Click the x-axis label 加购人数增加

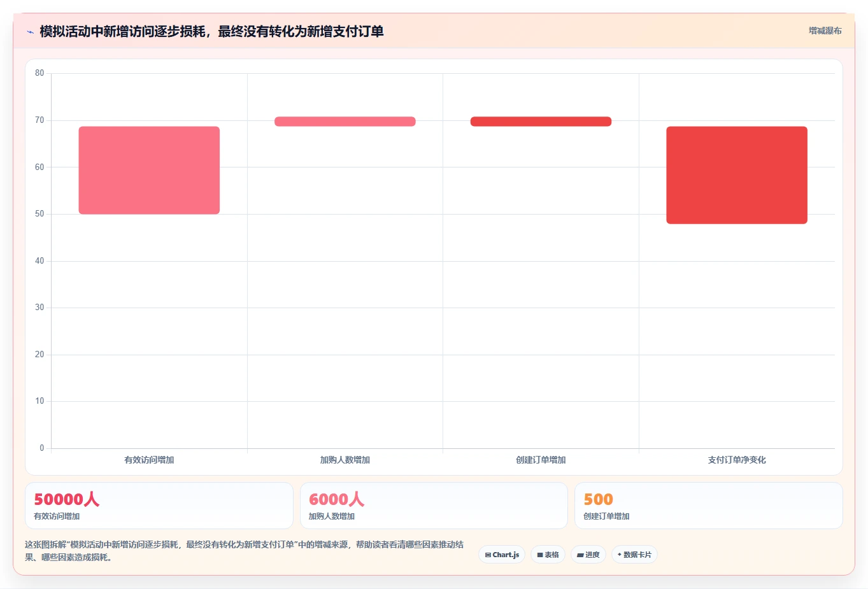345,460
